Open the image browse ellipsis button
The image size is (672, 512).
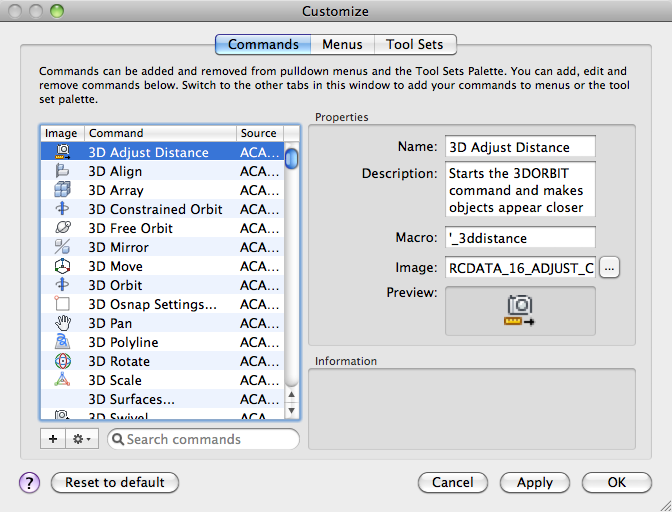(611, 267)
